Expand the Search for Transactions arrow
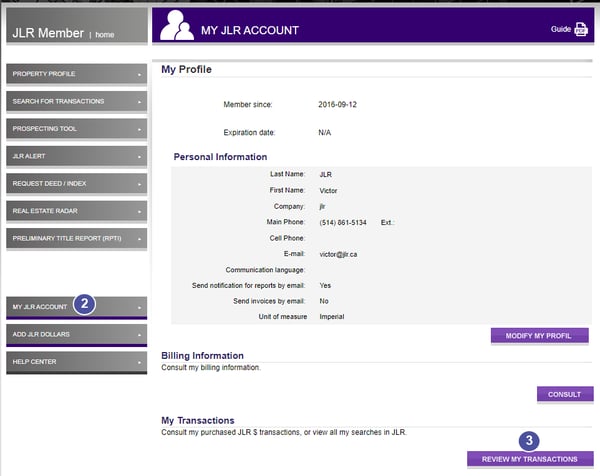 139,102
